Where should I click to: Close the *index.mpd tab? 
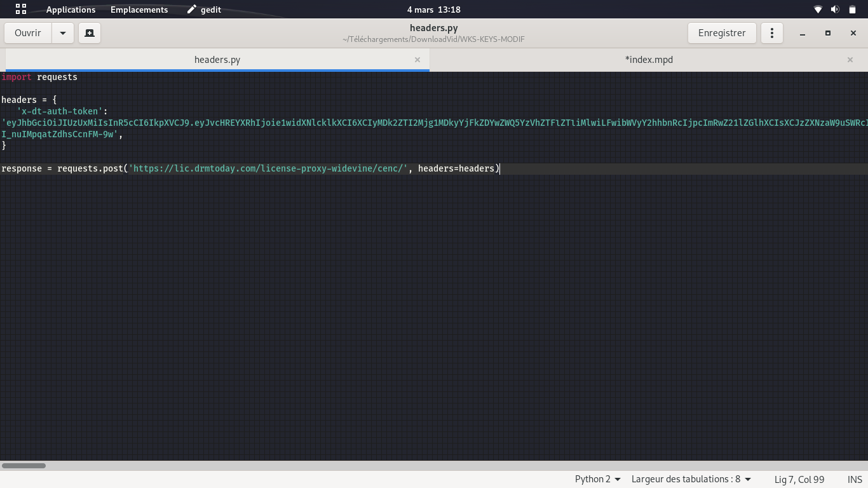(x=850, y=60)
